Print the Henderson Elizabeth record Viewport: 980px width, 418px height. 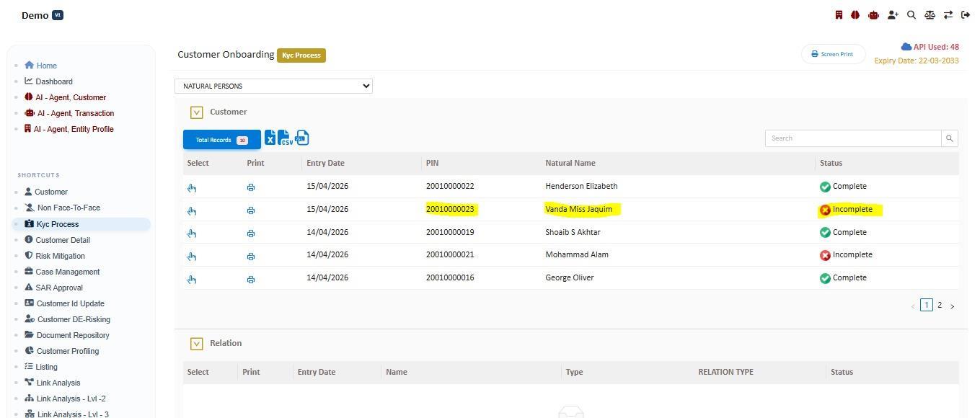[251, 187]
